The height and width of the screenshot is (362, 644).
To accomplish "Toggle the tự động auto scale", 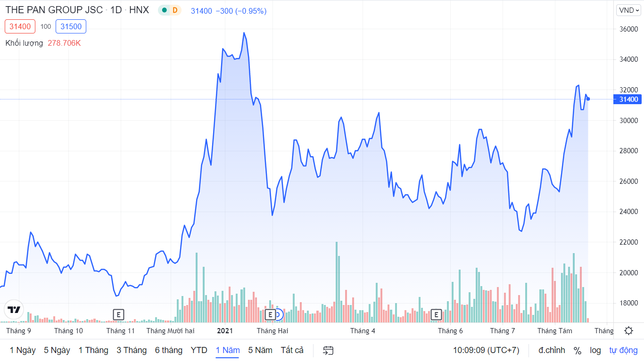I will point(623,350).
